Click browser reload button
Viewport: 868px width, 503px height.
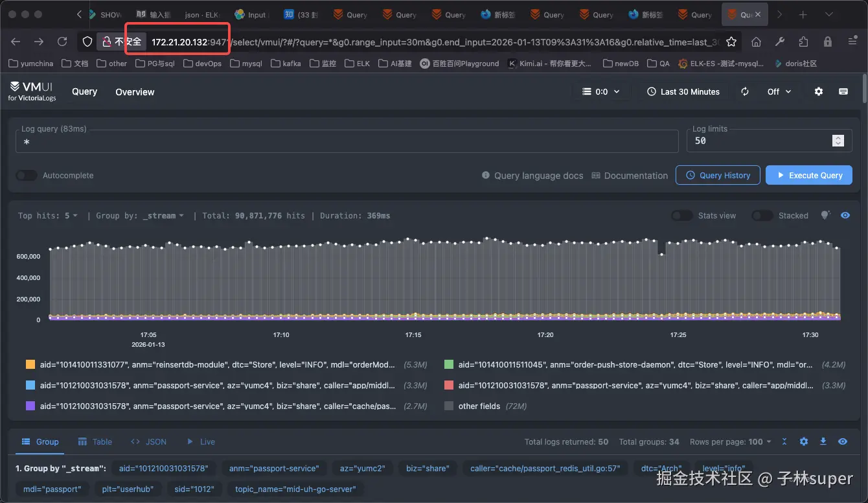tap(62, 41)
